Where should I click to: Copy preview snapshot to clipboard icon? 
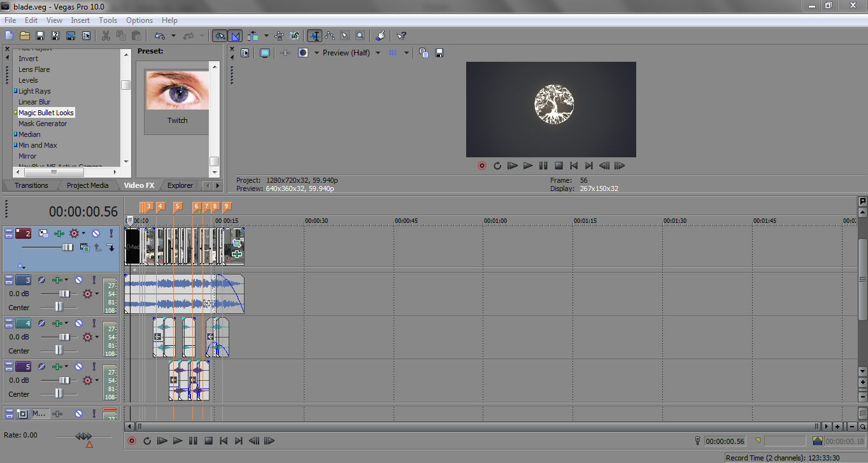[423, 53]
